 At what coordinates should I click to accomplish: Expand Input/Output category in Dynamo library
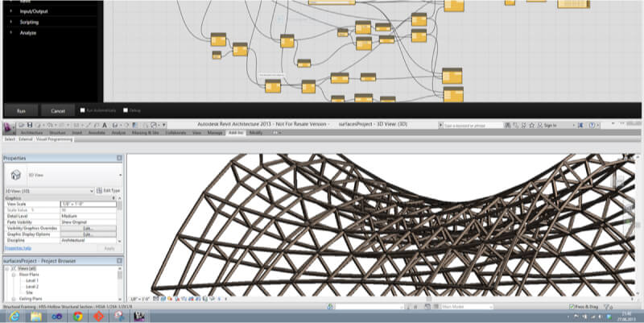[x=11, y=11]
